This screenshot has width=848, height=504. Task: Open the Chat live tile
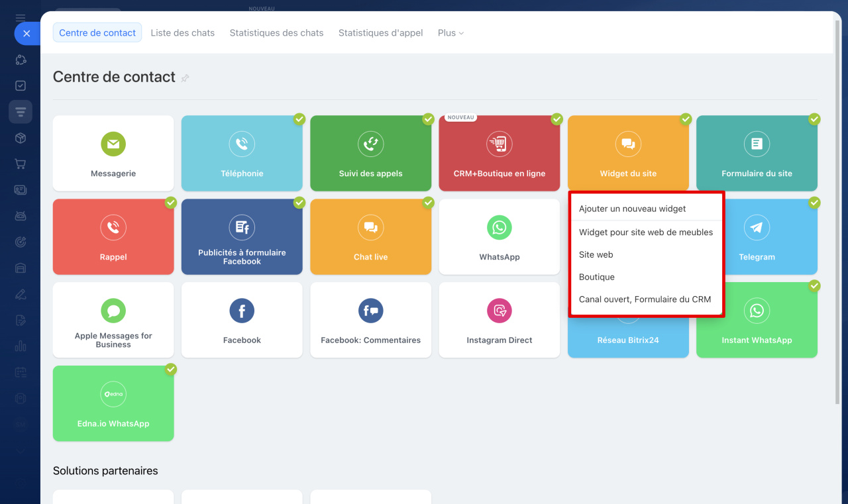pos(370,237)
